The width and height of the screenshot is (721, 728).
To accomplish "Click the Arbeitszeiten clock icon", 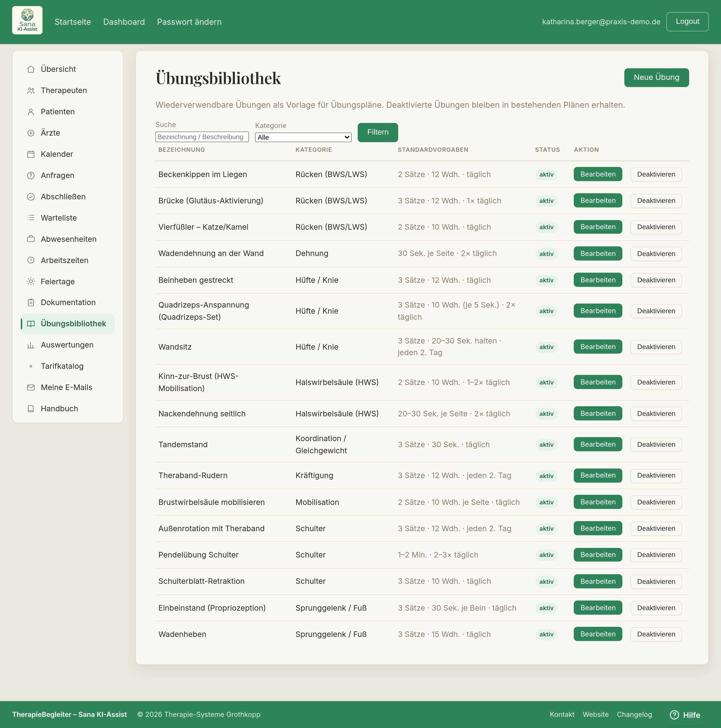I will 31,260.
